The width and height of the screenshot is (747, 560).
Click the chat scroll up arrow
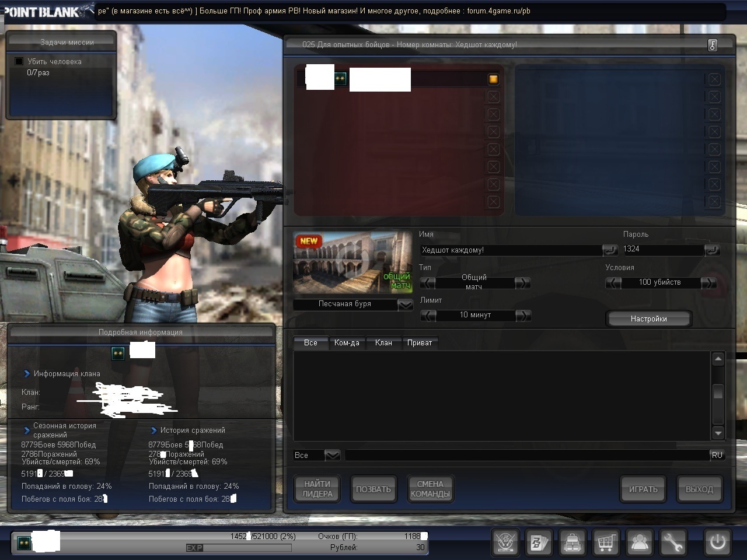pos(718,359)
